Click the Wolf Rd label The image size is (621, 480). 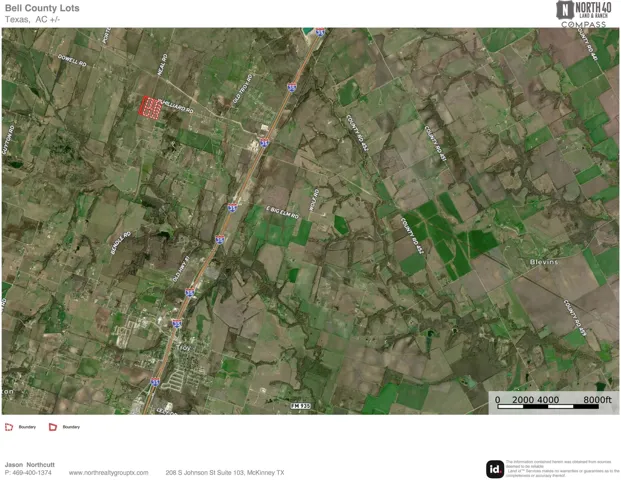pyautogui.click(x=314, y=199)
